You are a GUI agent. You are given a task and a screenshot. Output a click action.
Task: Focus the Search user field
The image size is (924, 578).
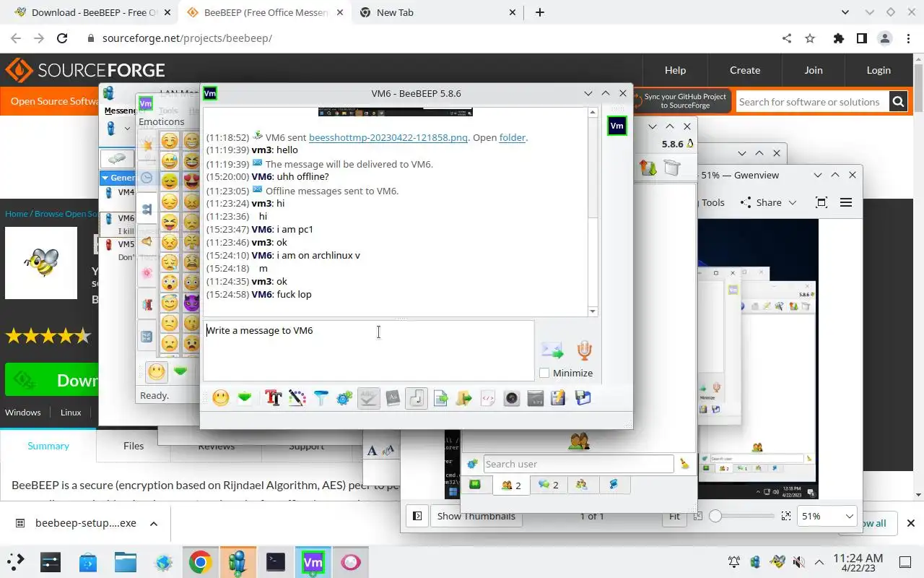point(578,464)
